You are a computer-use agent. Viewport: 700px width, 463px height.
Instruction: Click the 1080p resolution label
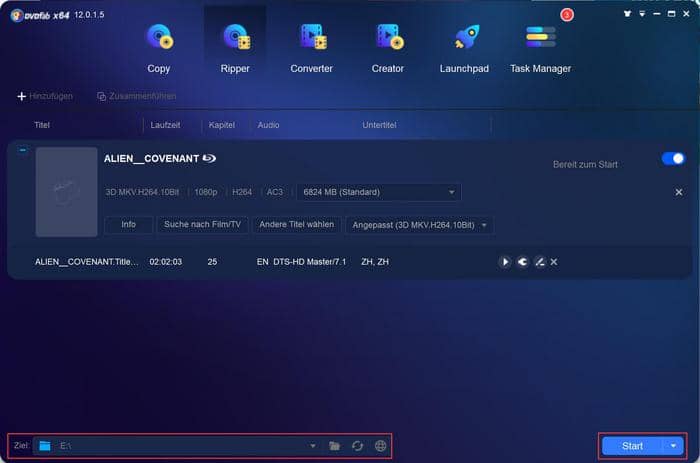(x=206, y=192)
